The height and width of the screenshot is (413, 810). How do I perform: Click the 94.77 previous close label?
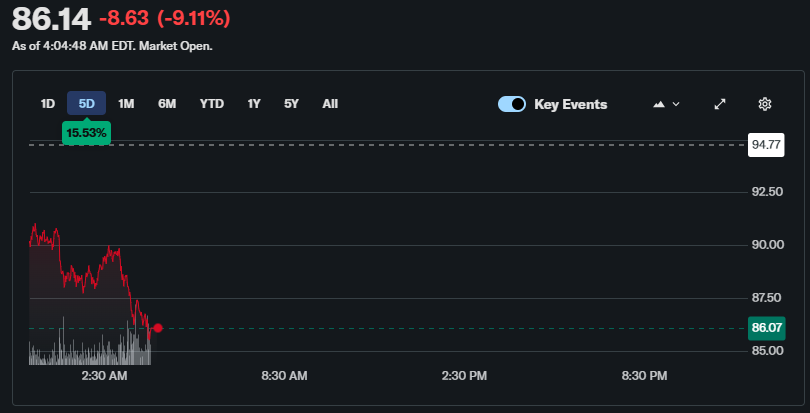point(766,145)
